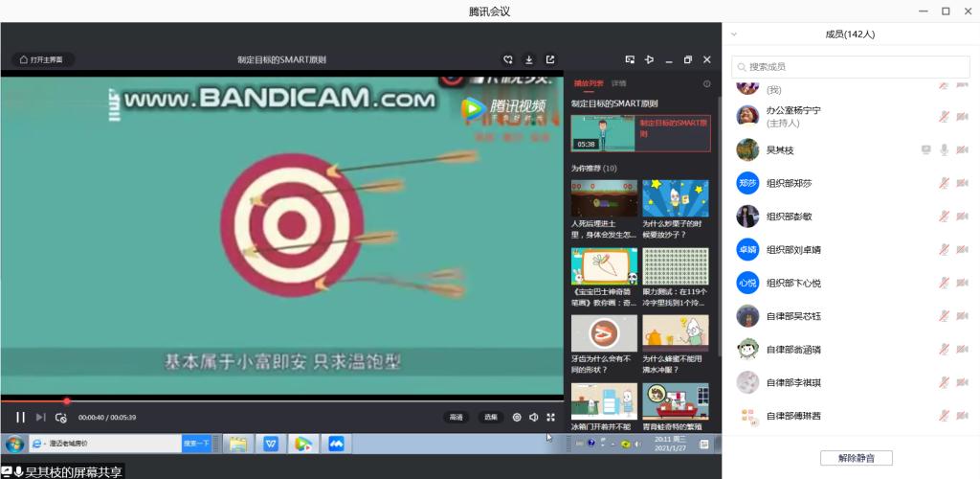Toggle the video player volume mute
This screenshot has width=980, height=479.
coord(534,417)
